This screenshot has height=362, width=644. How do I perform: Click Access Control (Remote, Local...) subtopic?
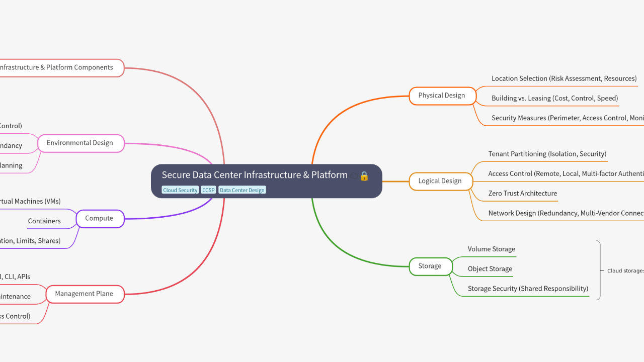tap(566, 173)
